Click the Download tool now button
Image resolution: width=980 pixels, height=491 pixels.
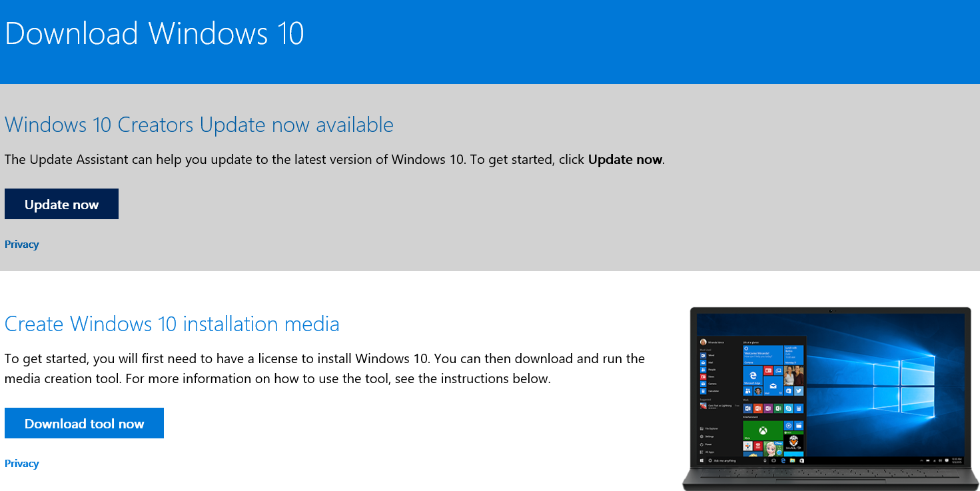[x=84, y=423]
